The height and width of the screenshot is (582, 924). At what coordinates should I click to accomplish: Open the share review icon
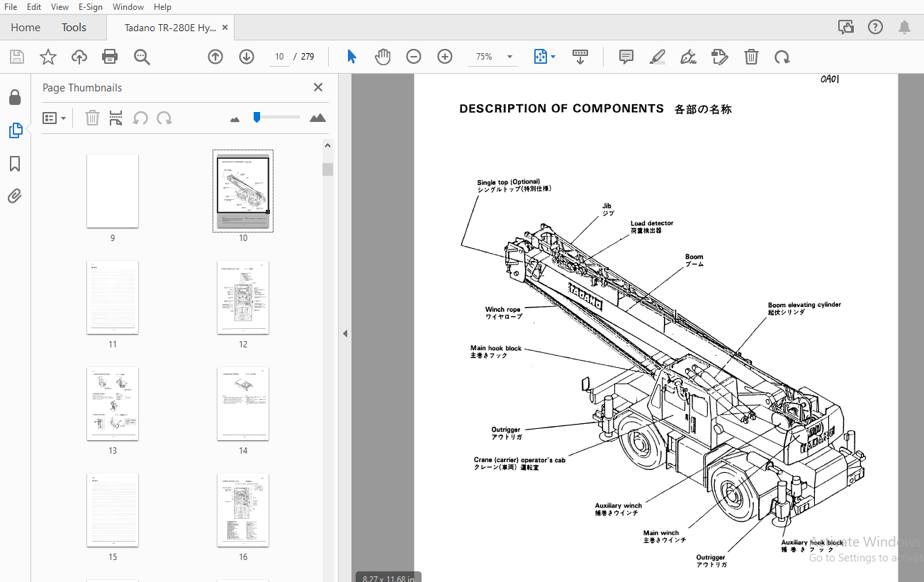click(845, 27)
